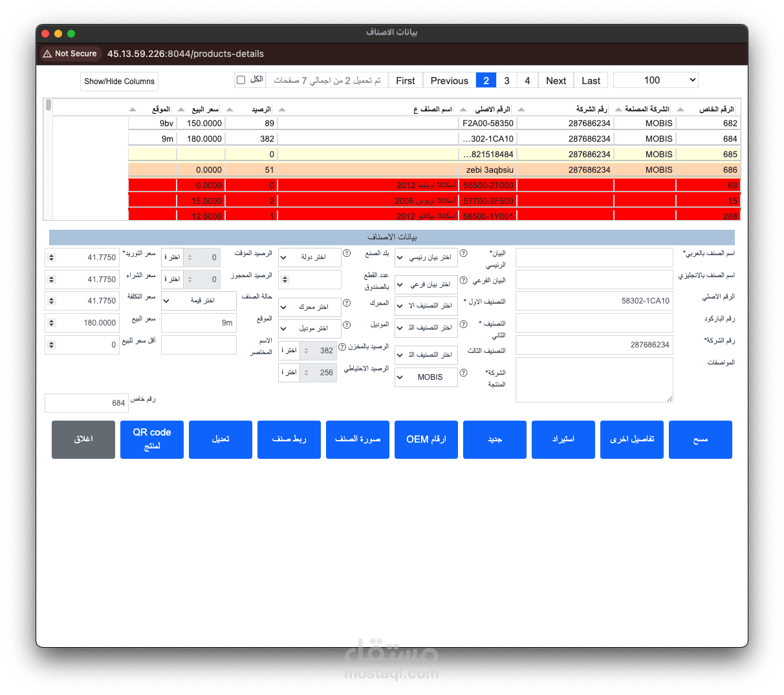
Task: Open اختر دولة country dropdown
Action: tap(310, 258)
